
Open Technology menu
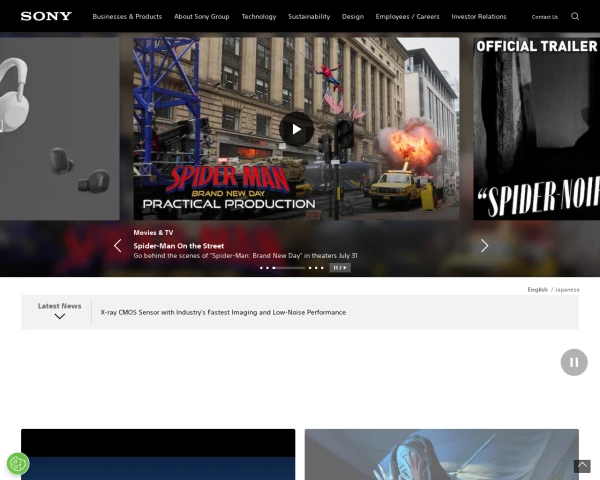pyautogui.click(x=259, y=16)
